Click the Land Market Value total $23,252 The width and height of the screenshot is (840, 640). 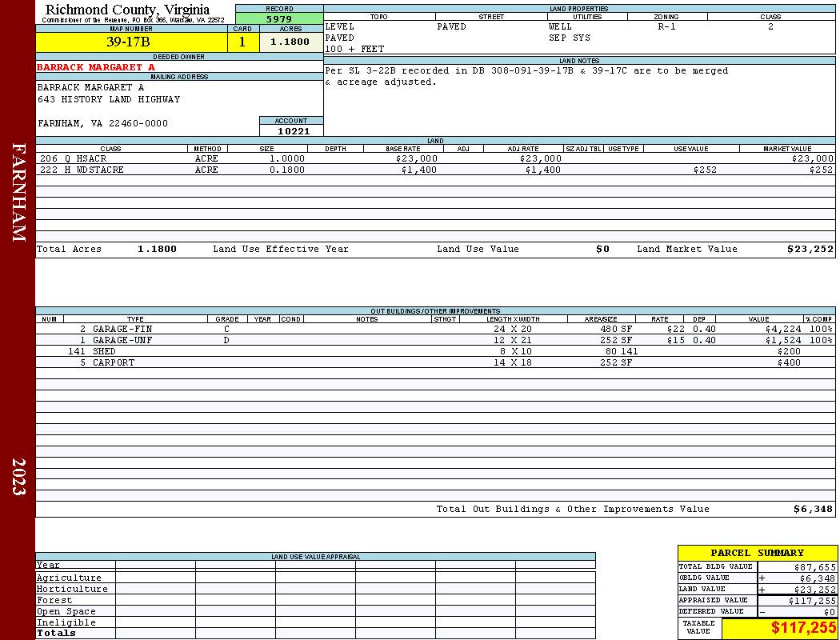coord(810,249)
